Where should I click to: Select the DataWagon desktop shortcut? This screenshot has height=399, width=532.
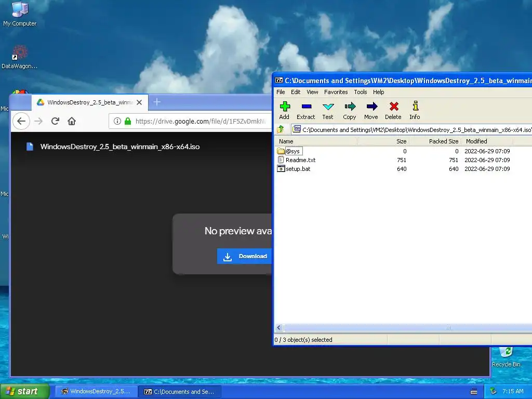tap(19, 57)
